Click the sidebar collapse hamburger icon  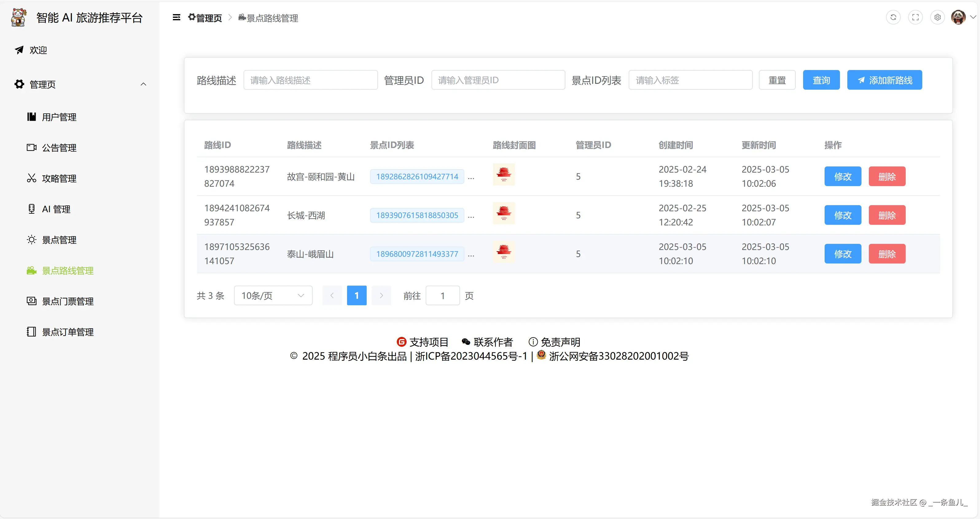point(176,18)
